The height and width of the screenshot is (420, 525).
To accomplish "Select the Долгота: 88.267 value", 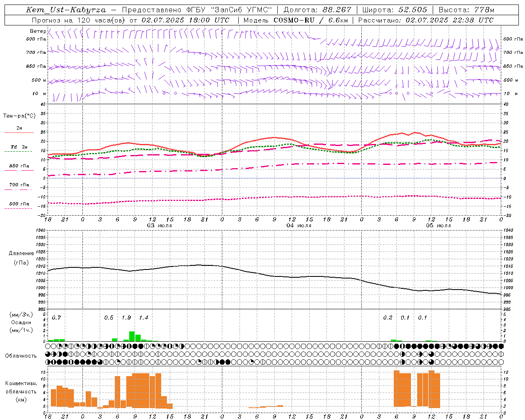I will pyautogui.click(x=317, y=10).
